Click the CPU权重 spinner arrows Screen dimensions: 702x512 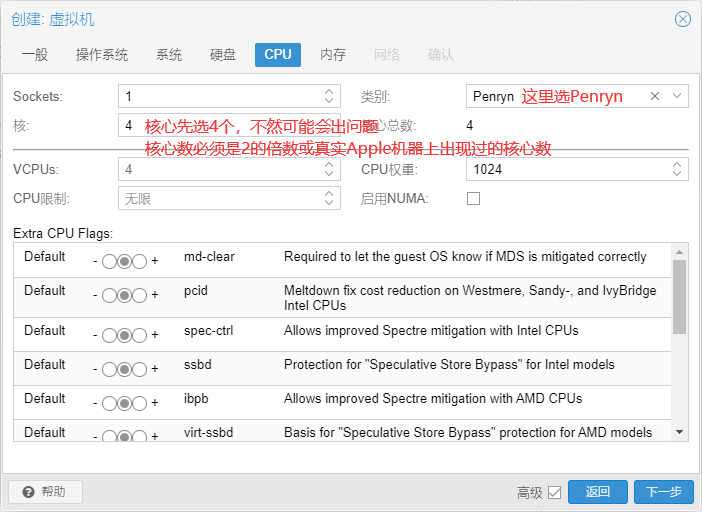[678, 169]
